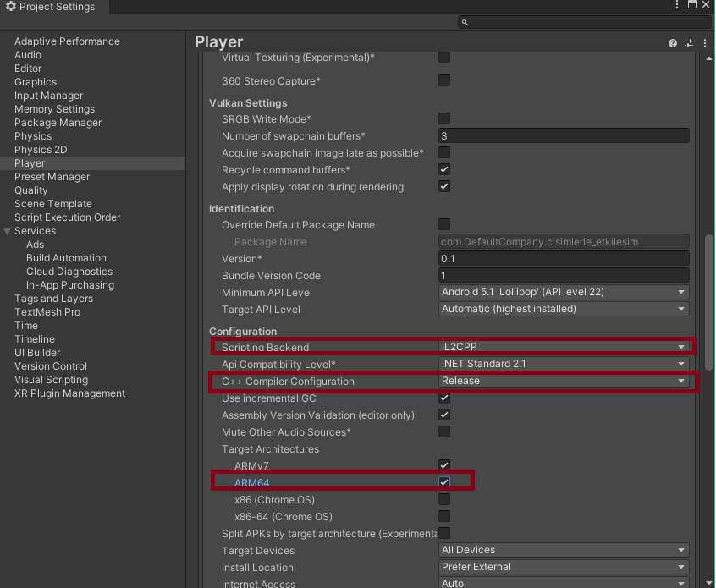The height and width of the screenshot is (588, 716).
Task: Select Graphics in the settings list
Action: tap(36, 82)
